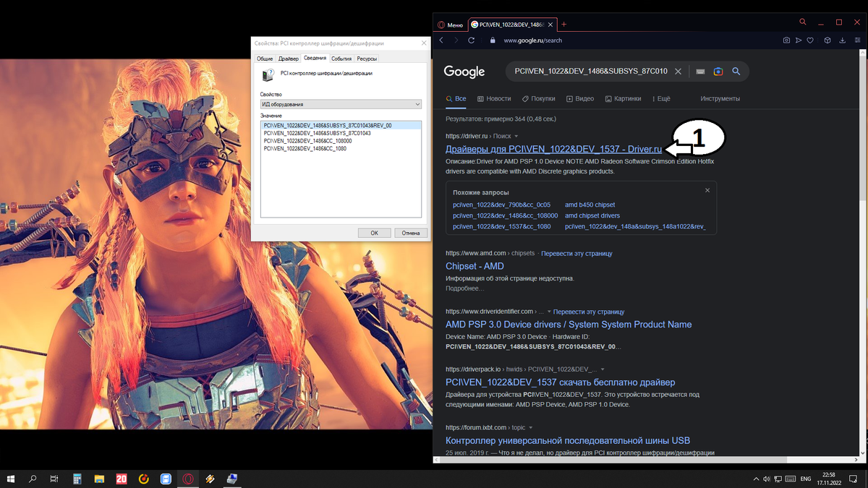Screen dimensions: 868x488
Task: Expand the arrow next to driver.ru › Поиск
Action: click(516, 137)
